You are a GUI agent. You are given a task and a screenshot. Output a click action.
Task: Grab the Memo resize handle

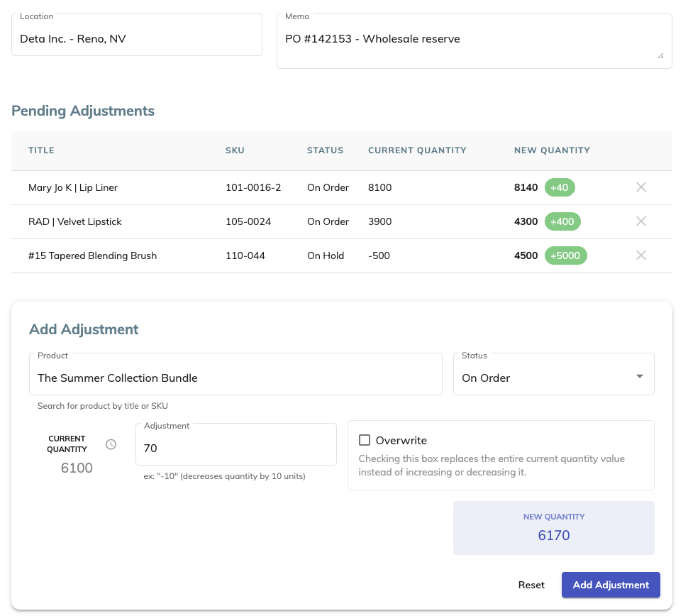660,56
